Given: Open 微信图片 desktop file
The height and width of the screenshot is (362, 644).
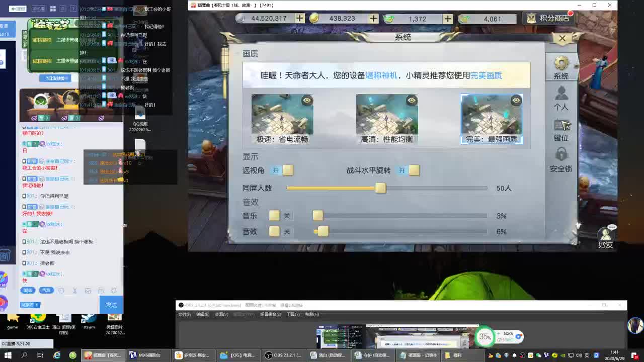Looking at the screenshot, I should click(115, 323).
